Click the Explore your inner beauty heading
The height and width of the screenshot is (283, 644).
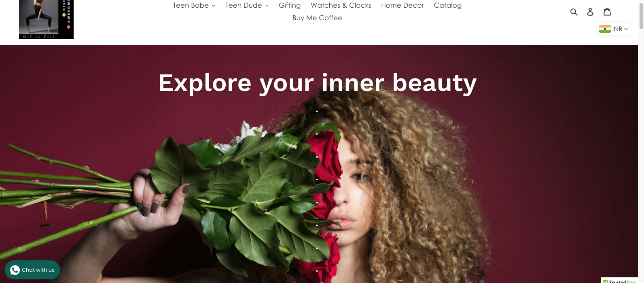click(318, 83)
